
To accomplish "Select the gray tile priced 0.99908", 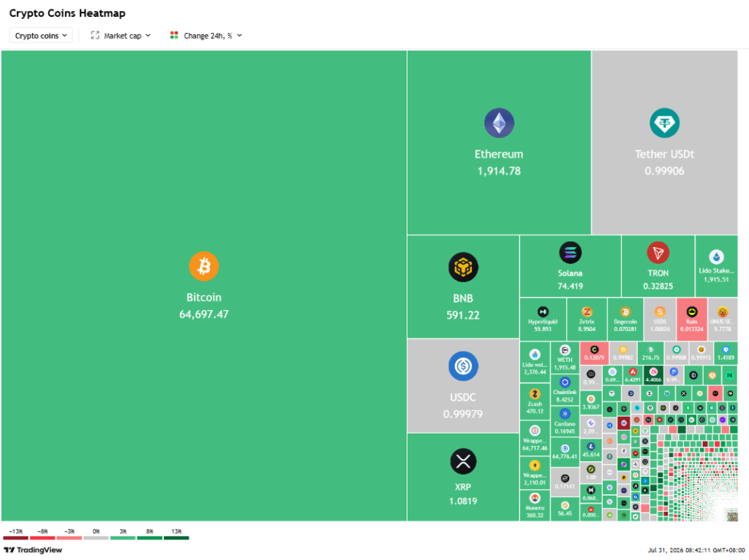I will coord(677,353).
